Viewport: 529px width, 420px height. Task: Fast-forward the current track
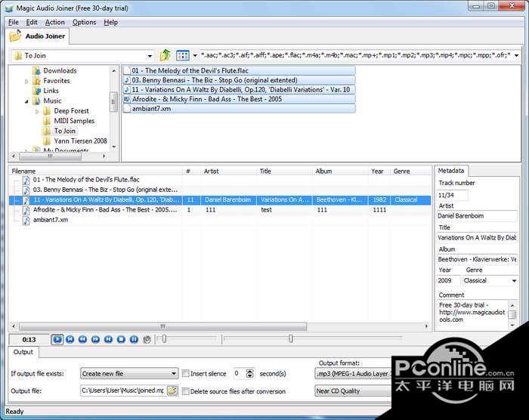click(95, 339)
